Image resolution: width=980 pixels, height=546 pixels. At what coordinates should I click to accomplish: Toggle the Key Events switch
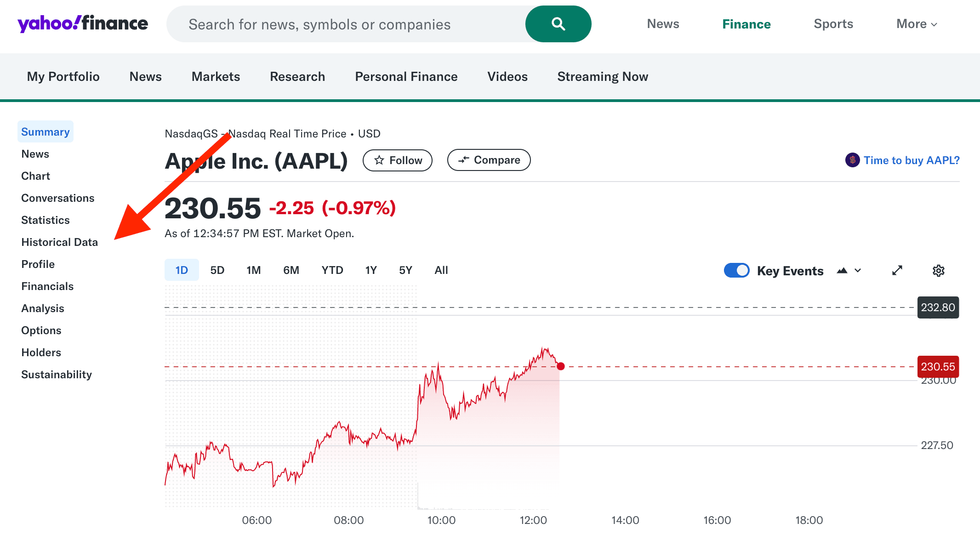736,270
